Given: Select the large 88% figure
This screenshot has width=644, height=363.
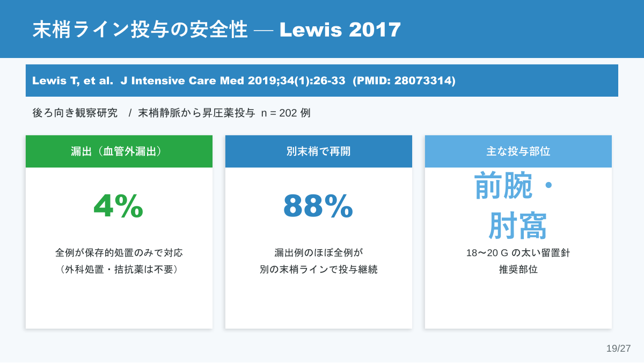Looking at the screenshot, I should (x=318, y=206).
